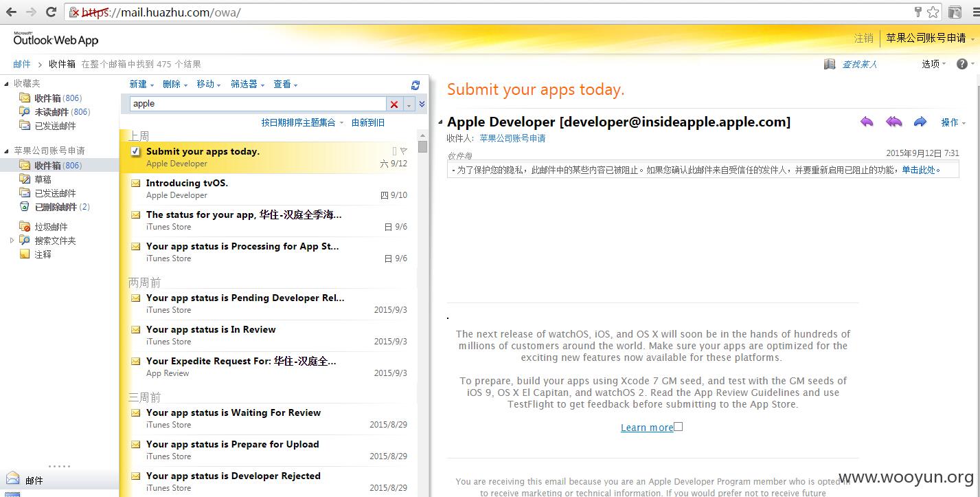
Task: Click the help question mark icon
Action: 961,64
